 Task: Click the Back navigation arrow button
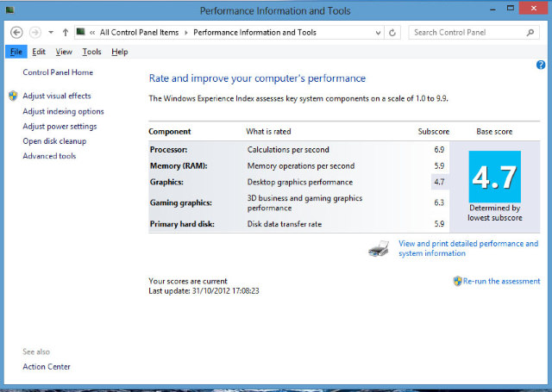click(16, 33)
